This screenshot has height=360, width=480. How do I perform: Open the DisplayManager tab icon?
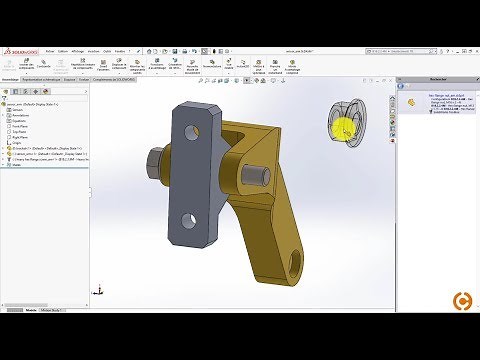(46, 91)
